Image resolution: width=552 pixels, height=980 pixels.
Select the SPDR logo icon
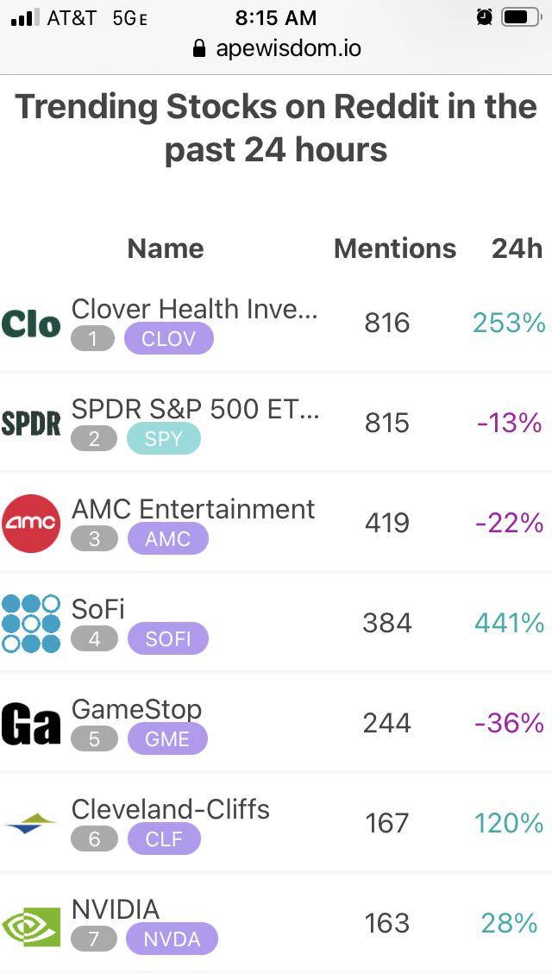32,422
